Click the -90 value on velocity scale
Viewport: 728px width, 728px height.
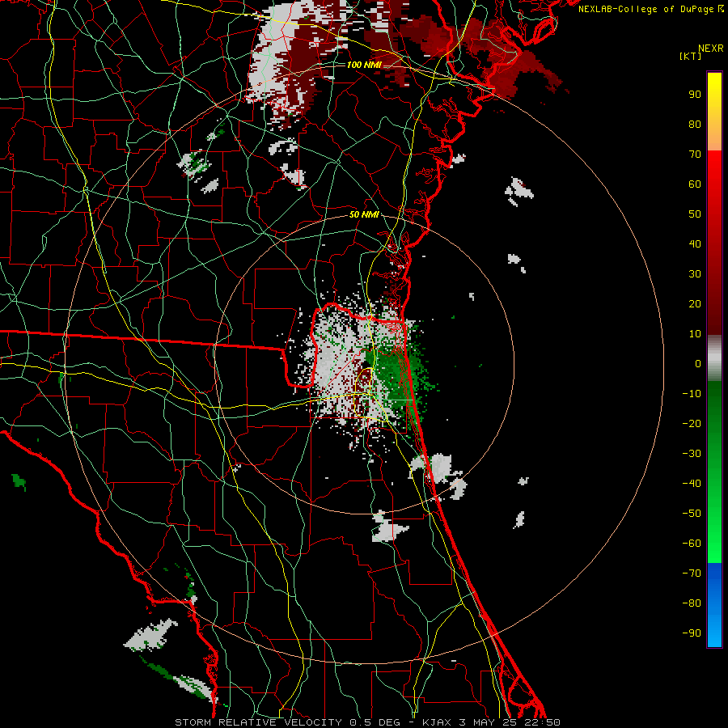tap(692, 633)
